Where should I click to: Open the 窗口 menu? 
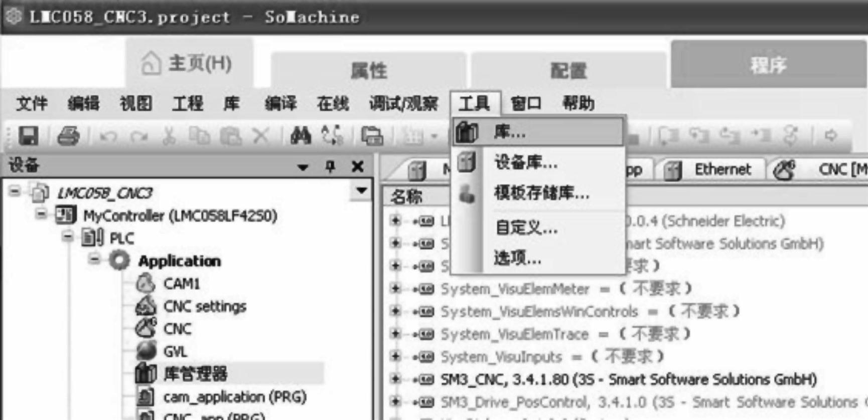[526, 103]
